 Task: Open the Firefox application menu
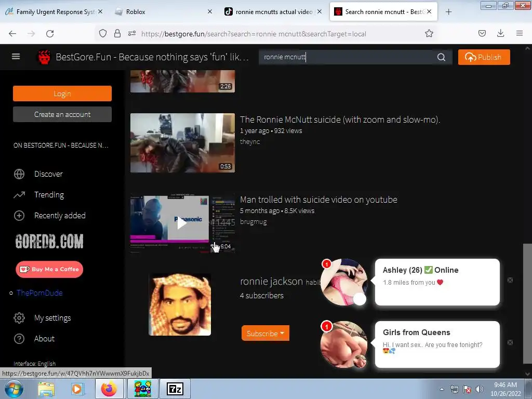520,33
